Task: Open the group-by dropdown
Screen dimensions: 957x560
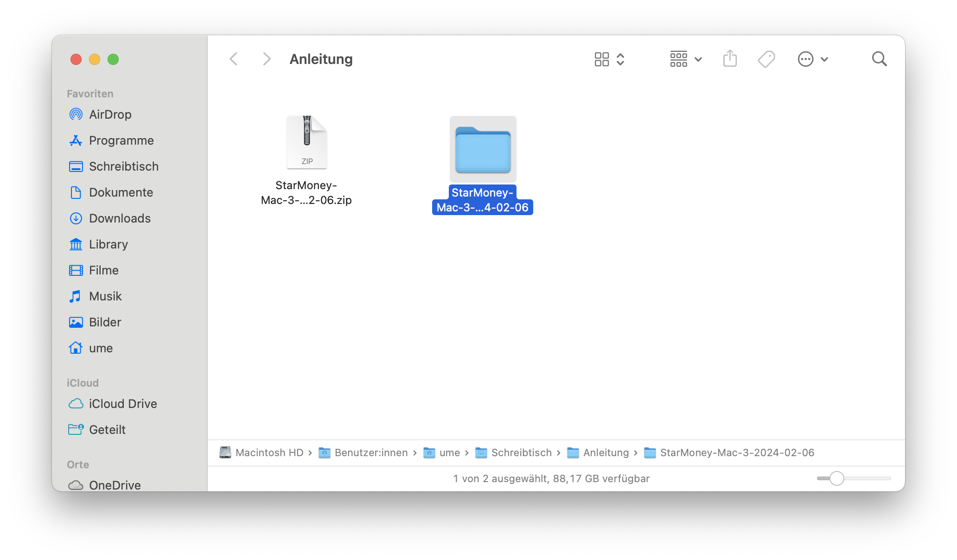Action: tap(686, 59)
